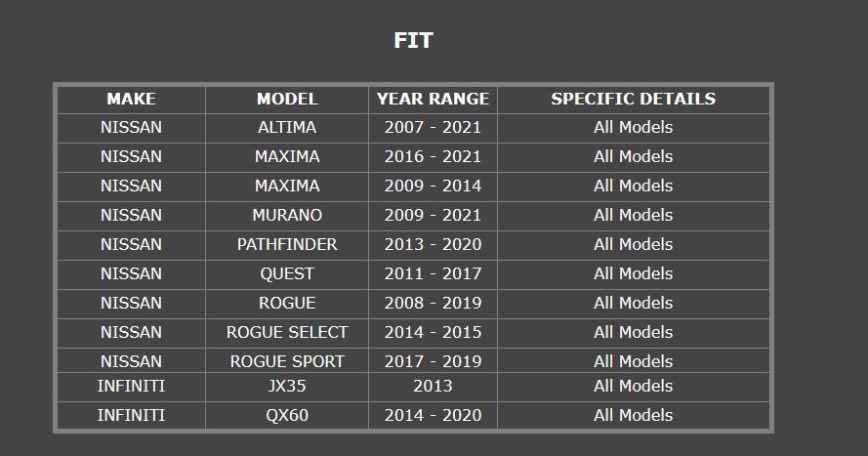
Task: Select the MAXIMA cell for 2009 - 2014
Action: tap(287, 187)
